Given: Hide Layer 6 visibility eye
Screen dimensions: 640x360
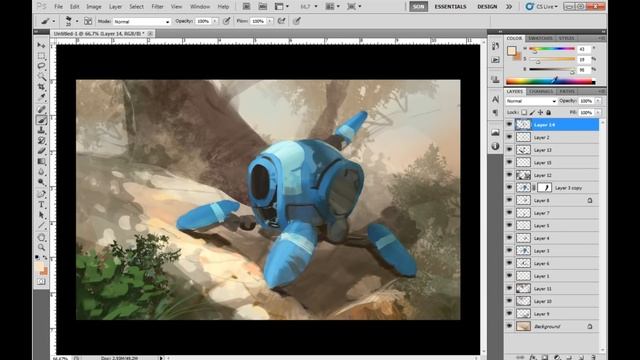Looking at the screenshot, I should [509, 263].
